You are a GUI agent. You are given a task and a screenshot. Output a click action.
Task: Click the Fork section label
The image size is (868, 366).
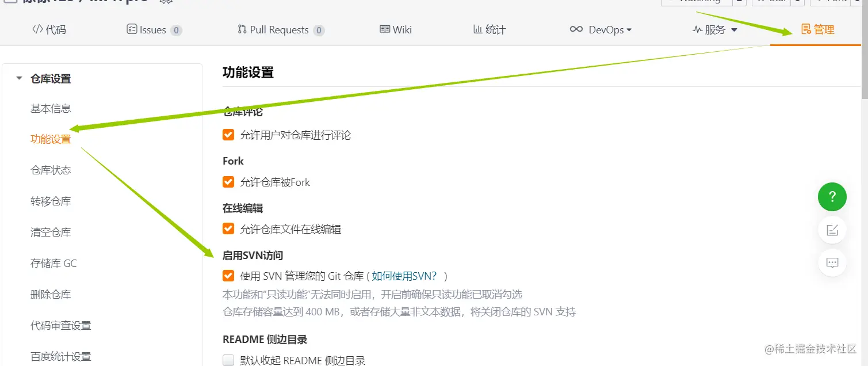click(x=233, y=161)
